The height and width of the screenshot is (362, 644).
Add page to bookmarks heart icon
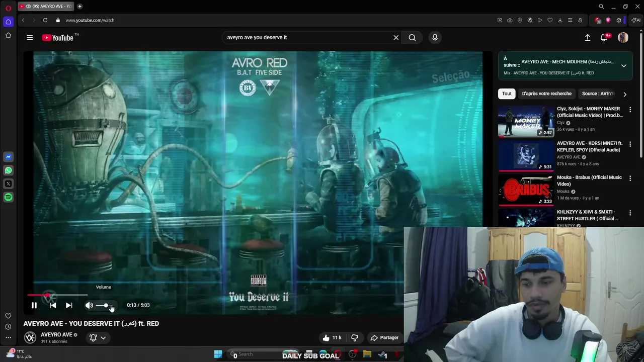550,20
